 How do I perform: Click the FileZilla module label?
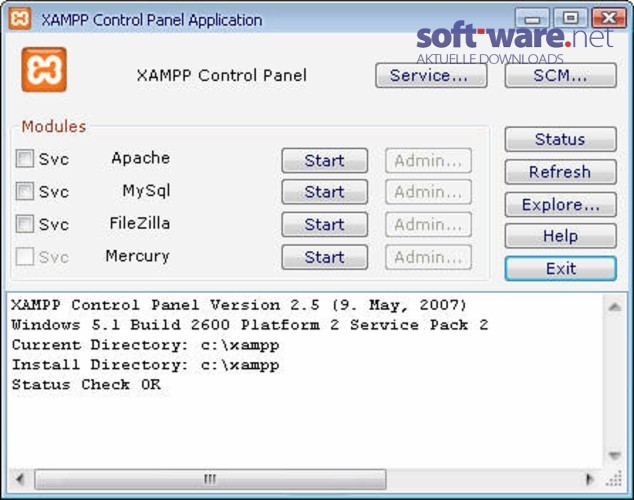(x=139, y=223)
